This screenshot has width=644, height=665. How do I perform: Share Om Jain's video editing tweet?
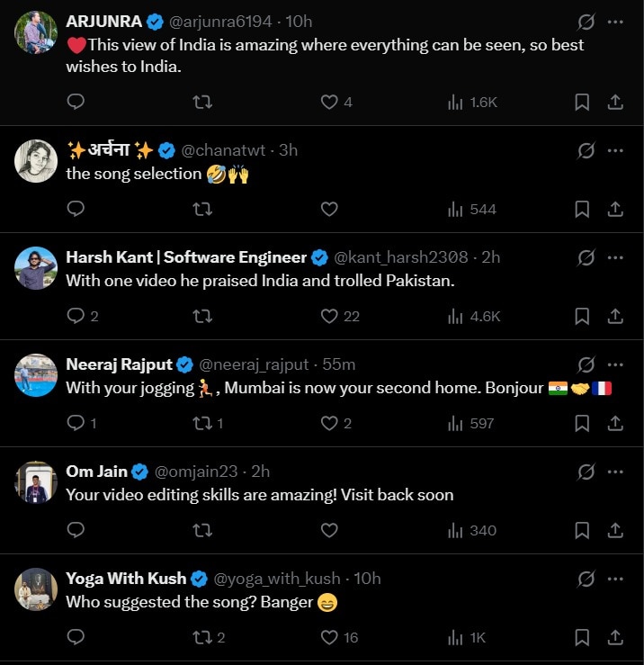point(616,530)
